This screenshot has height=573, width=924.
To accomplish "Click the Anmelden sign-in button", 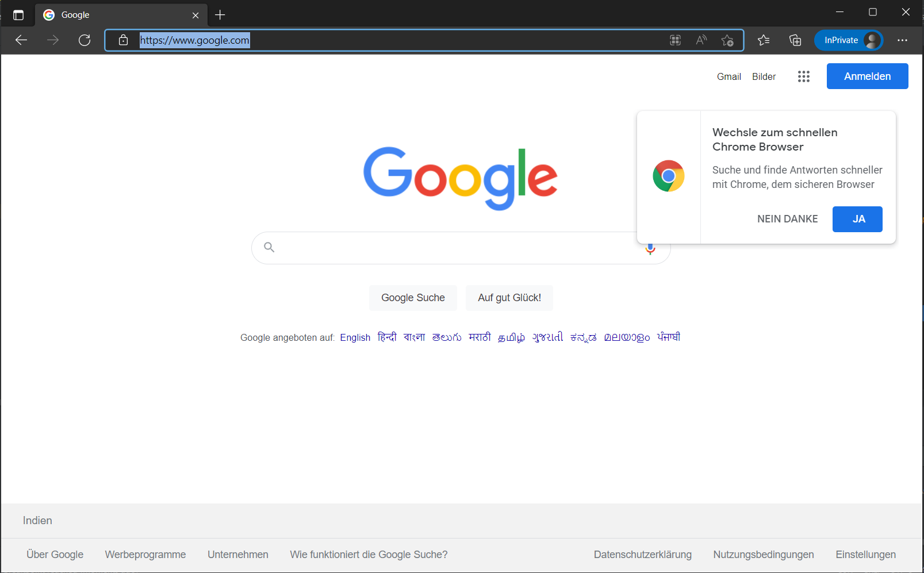I will pyautogui.click(x=867, y=76).
